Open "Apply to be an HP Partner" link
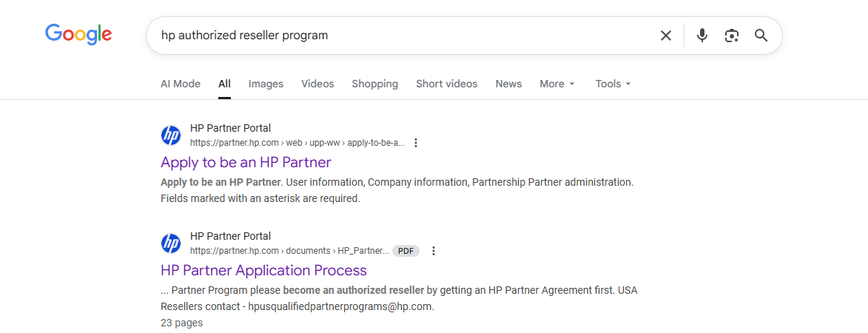868x333 pixels. click(x=246, y=162)
